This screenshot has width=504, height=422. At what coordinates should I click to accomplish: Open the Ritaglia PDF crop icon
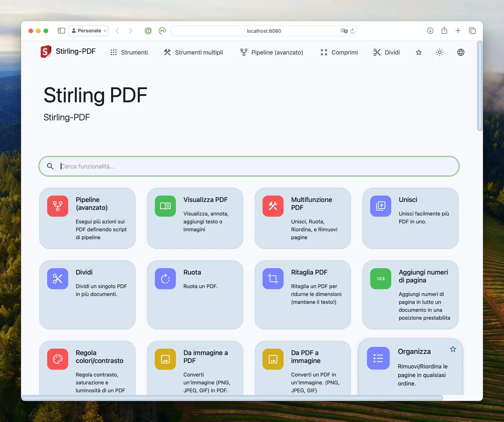coord(272,278)
